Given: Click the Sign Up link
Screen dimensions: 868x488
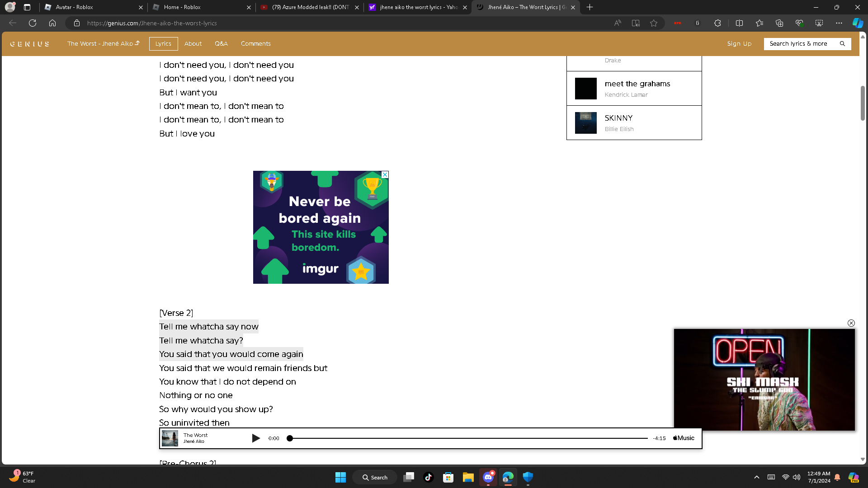Looking at the screenshot, I should [739, 43].
